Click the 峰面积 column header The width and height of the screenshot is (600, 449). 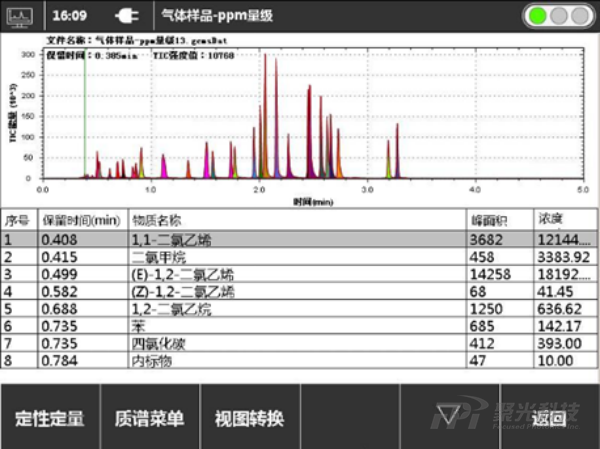pos(490,220)
